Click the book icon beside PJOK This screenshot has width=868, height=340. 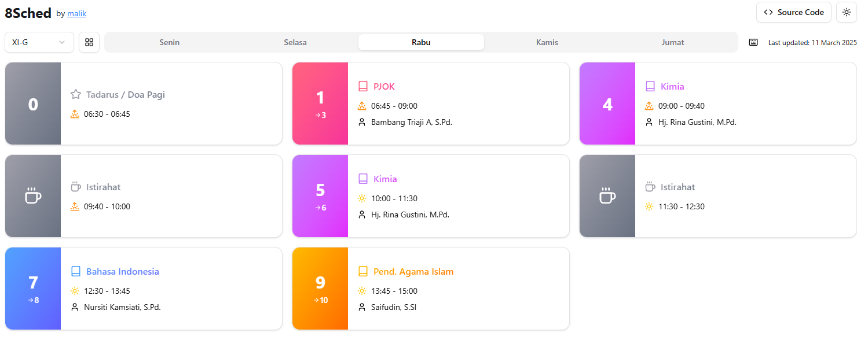click(362, 86)
